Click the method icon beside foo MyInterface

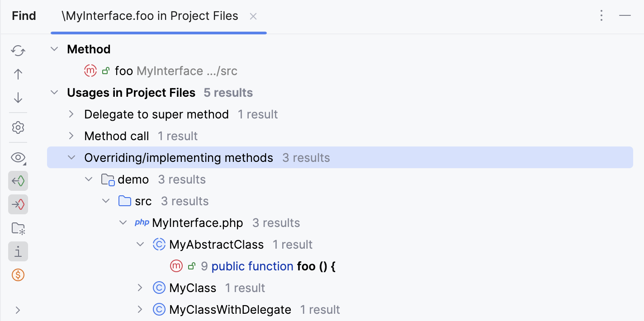point(90,71)
